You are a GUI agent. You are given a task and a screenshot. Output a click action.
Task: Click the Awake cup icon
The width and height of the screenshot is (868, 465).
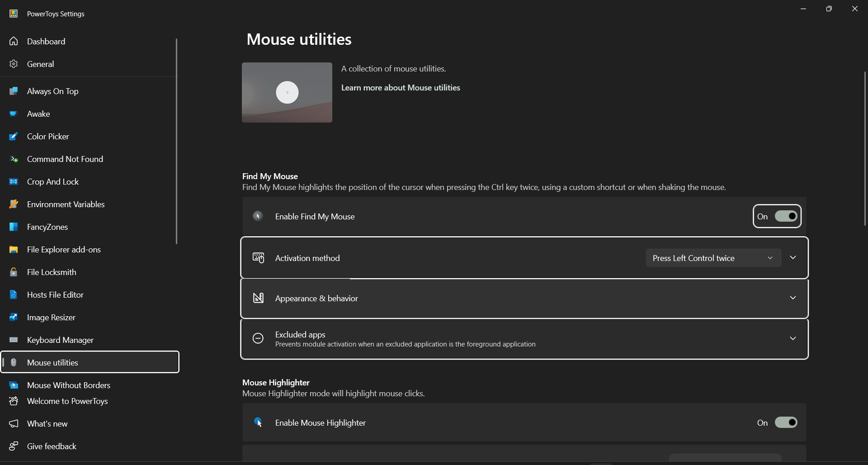pyautogui.click(x=14, y=114)
